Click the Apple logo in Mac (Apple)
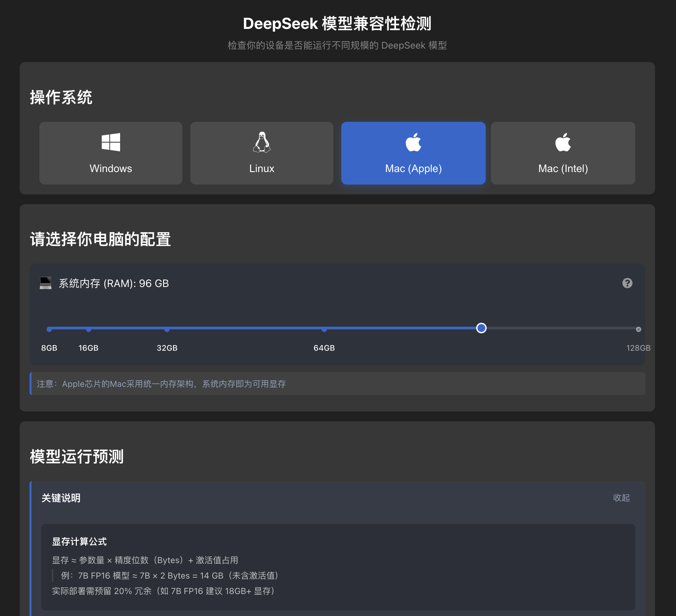The height and width of the screenshot is (616, 676). pyautogui.click(x=413, y=142)
